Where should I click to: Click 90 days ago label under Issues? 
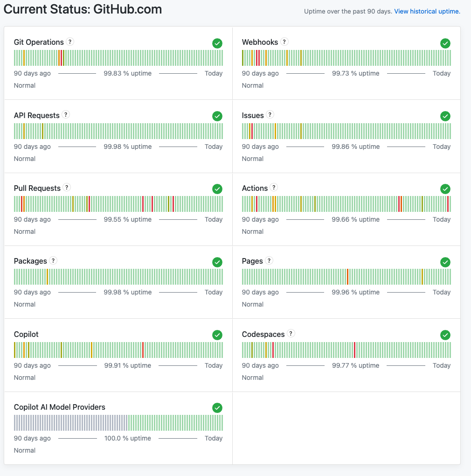(260, 147)
